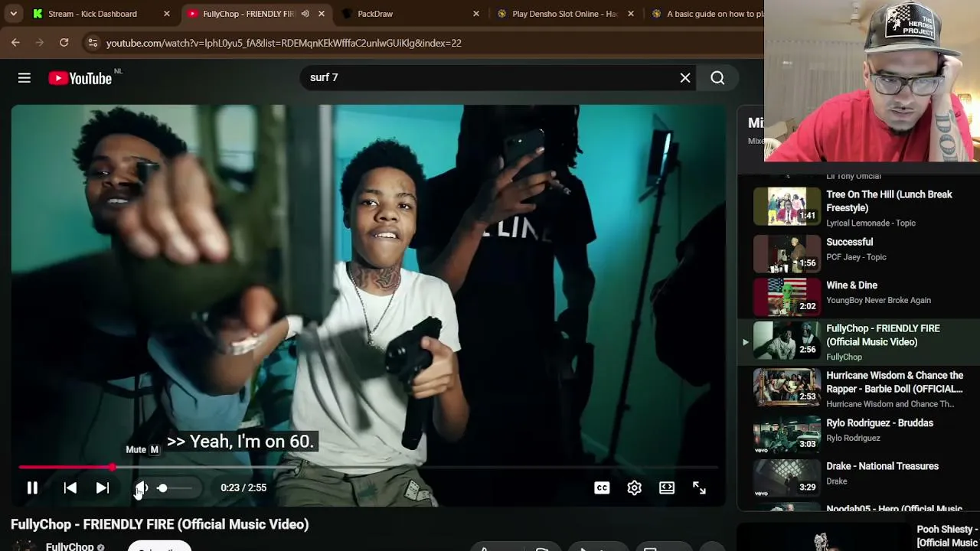Viewport: 980px width, 551px height.
Task: Click the Barbie Doll video thumbnail
Action: pos(786,387)
